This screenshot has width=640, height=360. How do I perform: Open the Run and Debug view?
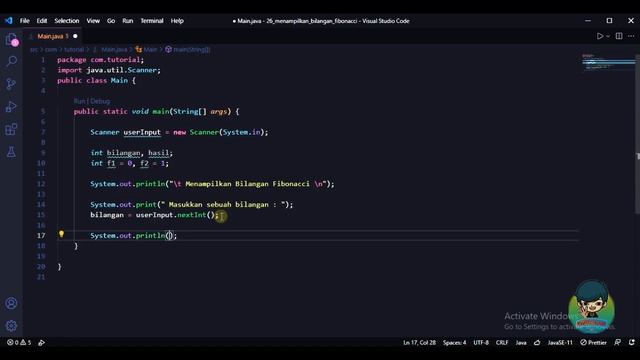(x=11, y=107)
